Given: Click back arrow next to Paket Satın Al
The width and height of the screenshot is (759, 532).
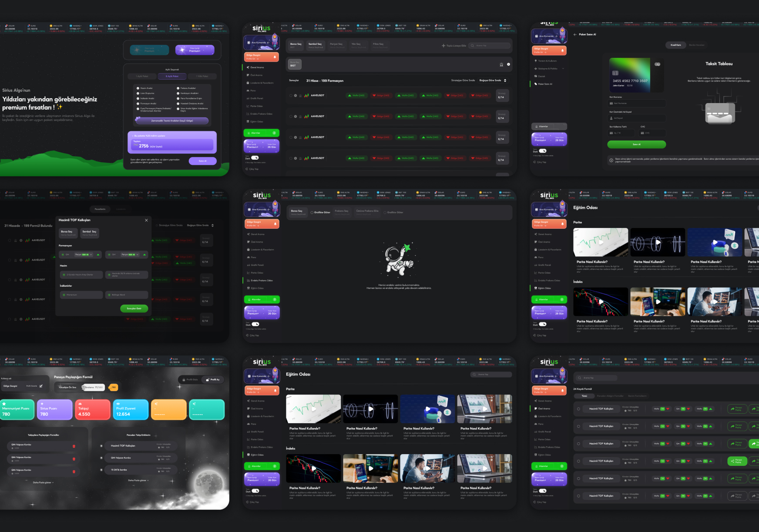Looking at the screenshot, I should click(x=575, y=34).
